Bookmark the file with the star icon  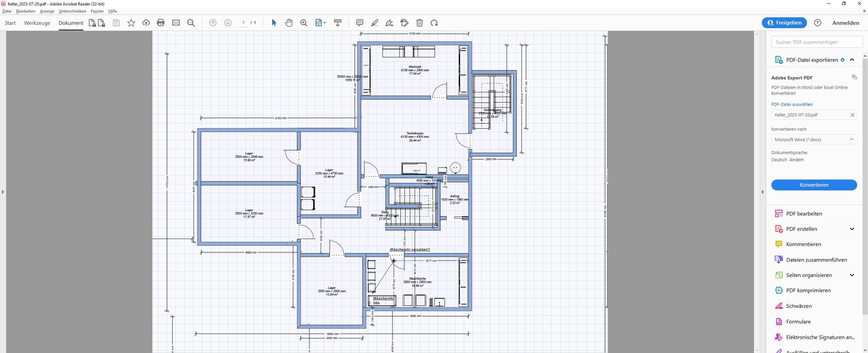131,23
